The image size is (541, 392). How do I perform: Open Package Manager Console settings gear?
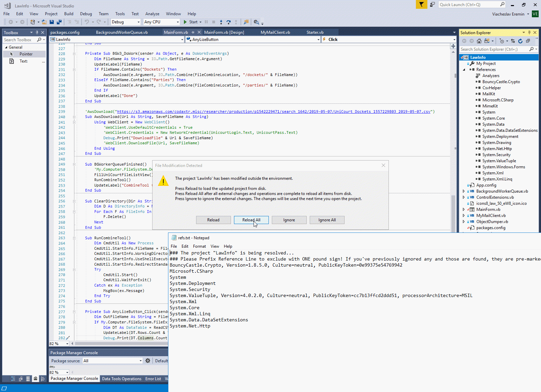148,361
